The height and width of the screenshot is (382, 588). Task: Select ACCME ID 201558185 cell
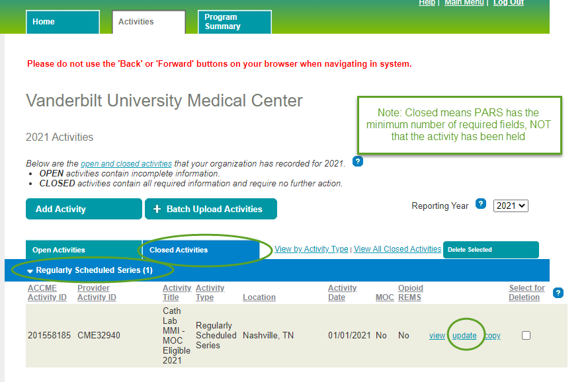pyautogui.click(x=49, y=336)
